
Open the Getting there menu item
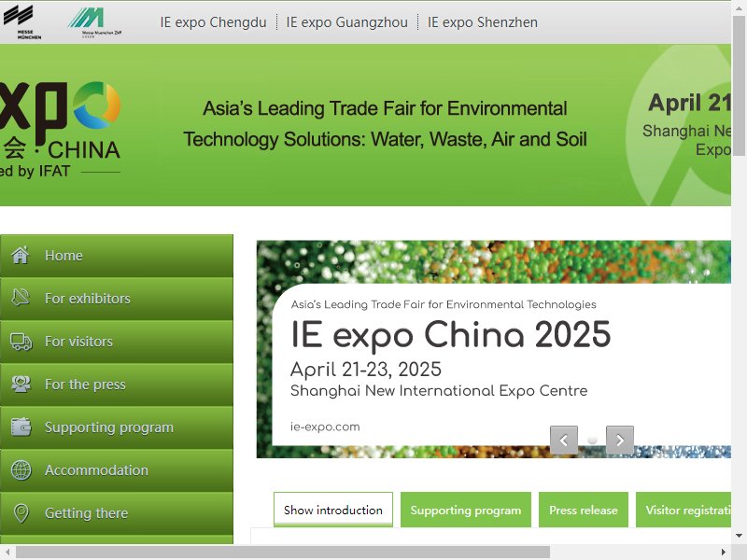pyautogui.click(x=117, y=513)
